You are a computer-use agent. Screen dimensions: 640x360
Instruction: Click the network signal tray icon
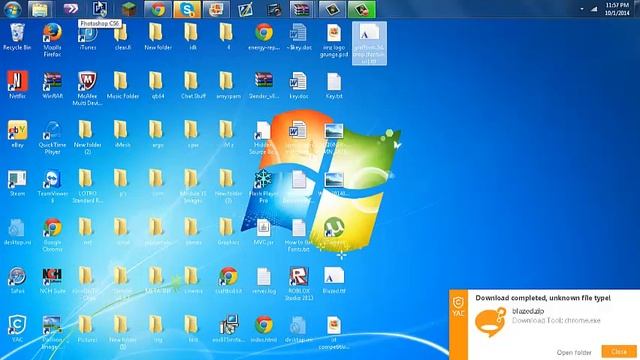[x=594, y=9]
